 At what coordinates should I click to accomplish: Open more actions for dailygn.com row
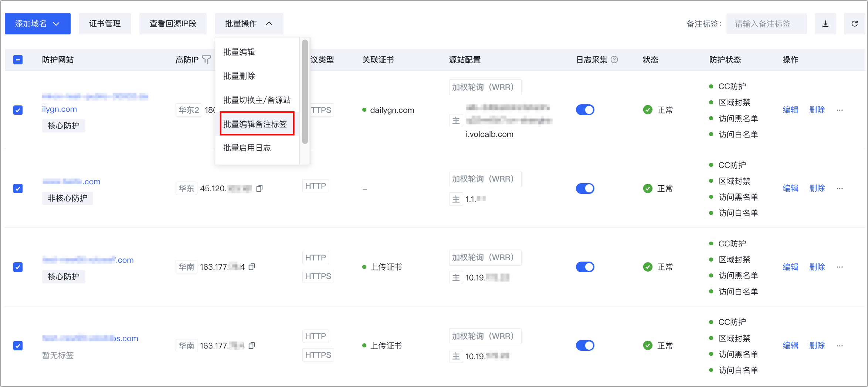coord(840,110)
